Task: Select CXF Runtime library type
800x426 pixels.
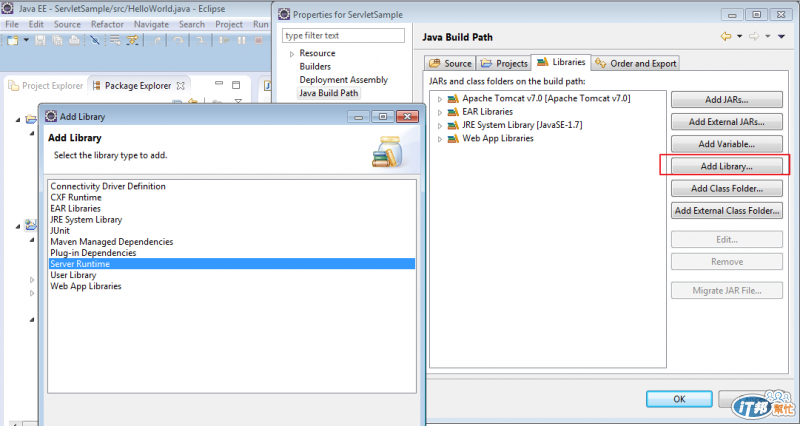Action: (232, 197)
